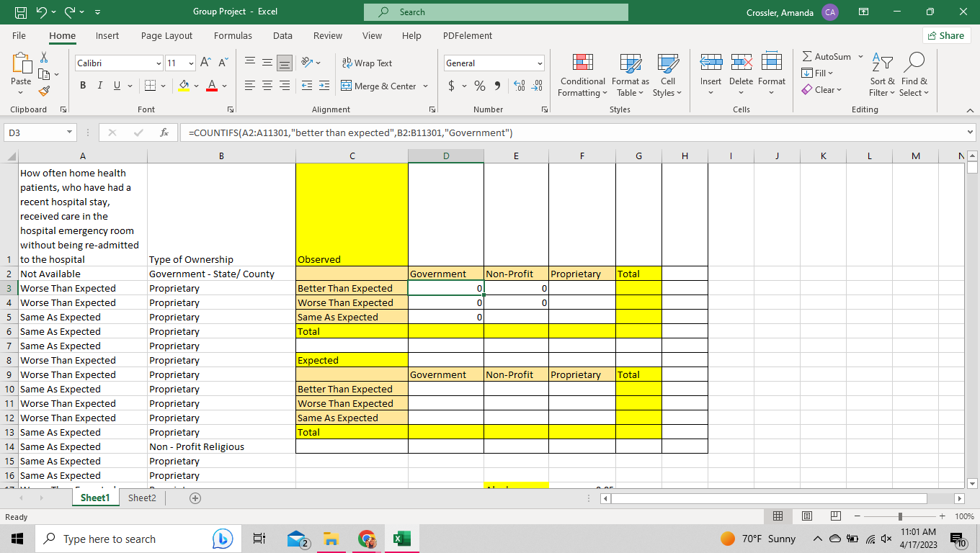Viewport: 980px width, 553px height.
Task: Open Sort & Filter options
Action: tap(882, 75)
